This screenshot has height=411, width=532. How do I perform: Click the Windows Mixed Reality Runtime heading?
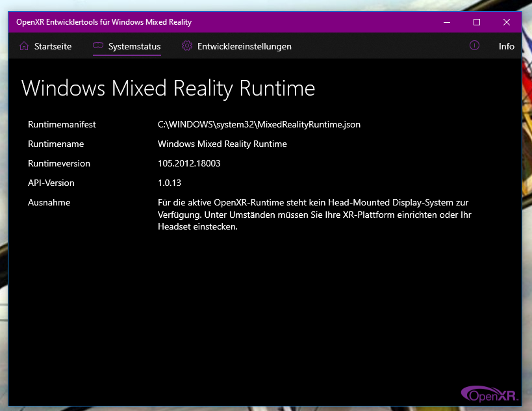point(168,88)
